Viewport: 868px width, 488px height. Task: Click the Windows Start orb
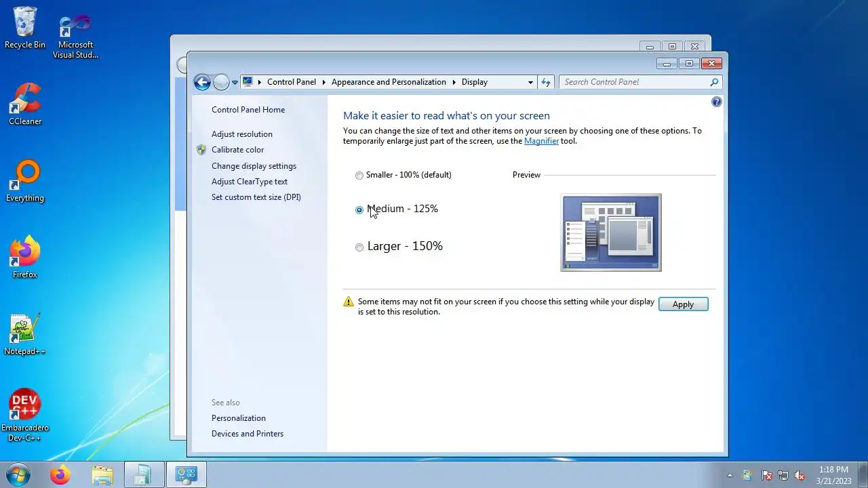click(x=18, y=474)
